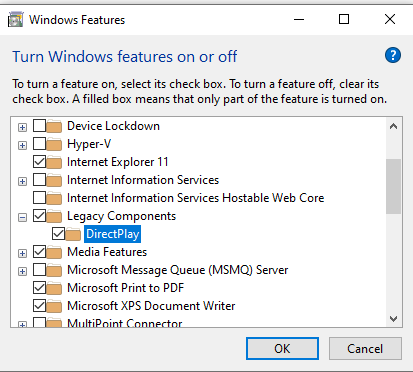Enable Microsoft Message Queue (MSMQ) Server checkbox
Viewport: 413px width, 372px height.
point(39,270)
